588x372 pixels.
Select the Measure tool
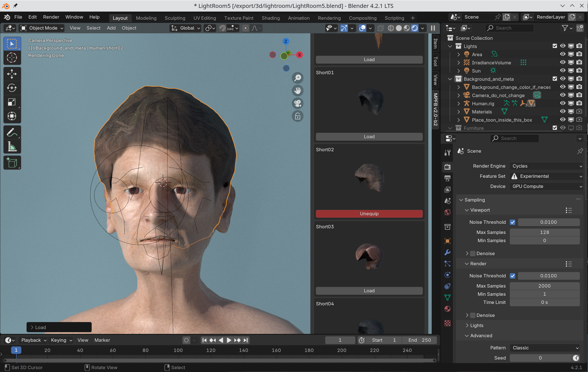tap(12, 146)
